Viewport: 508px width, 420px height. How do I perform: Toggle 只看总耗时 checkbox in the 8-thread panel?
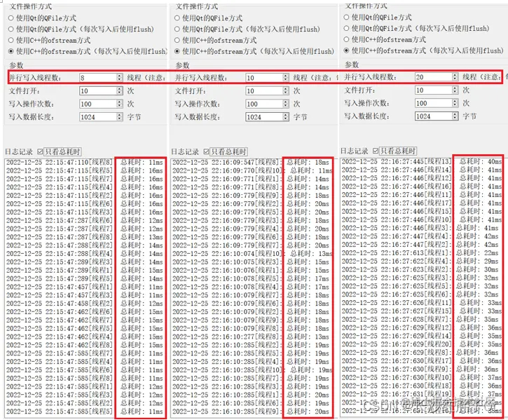pyautogui.click(x=40, y=151)
